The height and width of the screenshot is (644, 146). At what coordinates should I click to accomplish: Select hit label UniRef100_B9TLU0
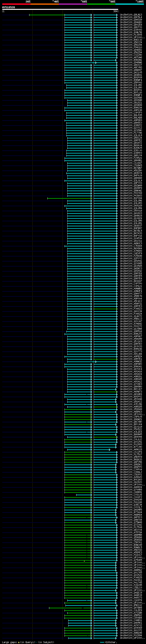131,93
